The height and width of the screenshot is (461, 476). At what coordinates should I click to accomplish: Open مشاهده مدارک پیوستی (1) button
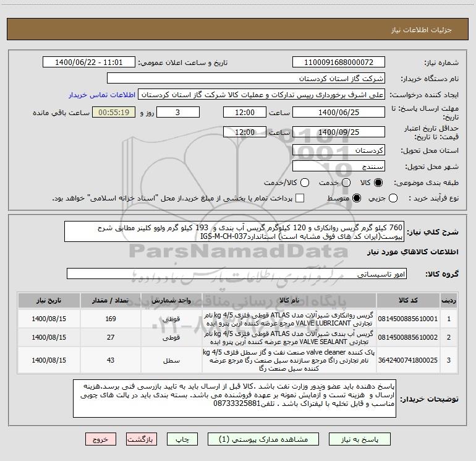[x=263, y=439]
